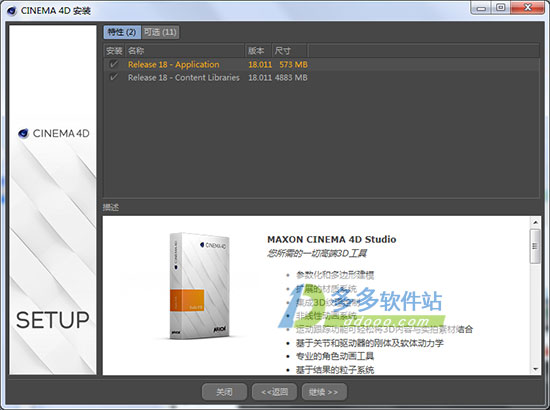The image size is (550, 410).
Task: Click the description scrollbar thumb
Action: pos(535,246)
